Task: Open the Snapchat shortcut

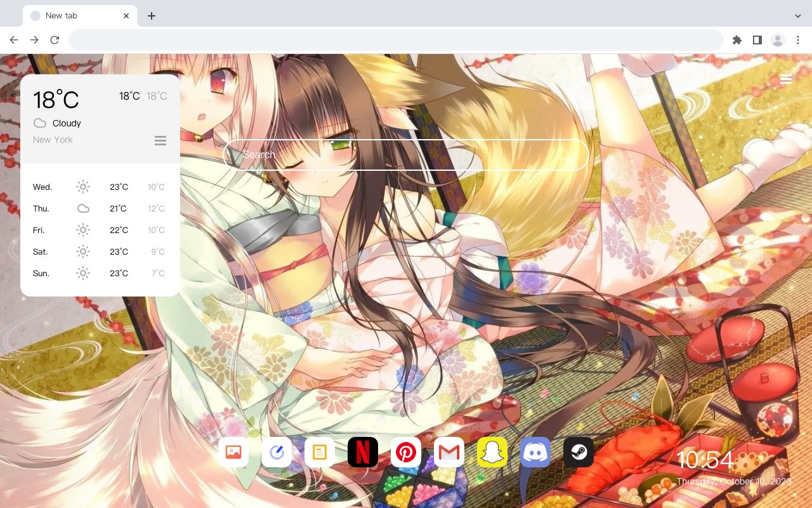Action: click(492, 452)
